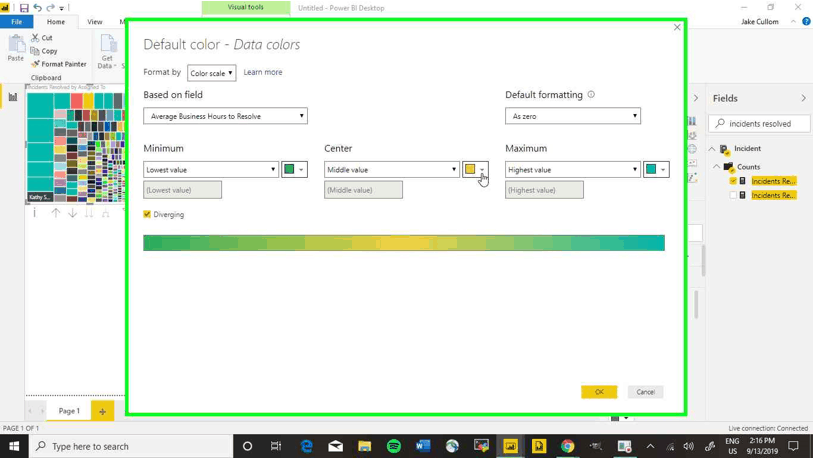The height and width of the screenshot is (460, 815).
Task: Collapse the Fields pane with chevron
Action: coord(803,98)
